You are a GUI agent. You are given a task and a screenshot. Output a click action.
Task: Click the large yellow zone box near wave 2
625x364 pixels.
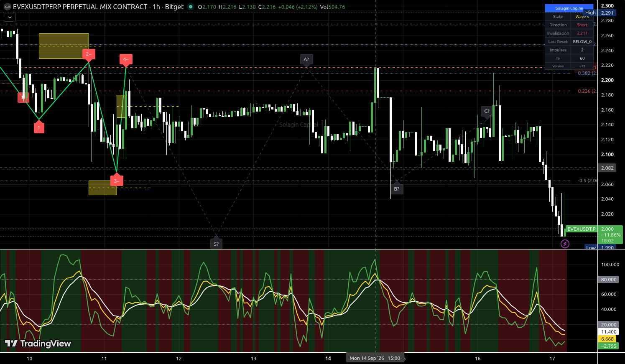tap(64, 46)
